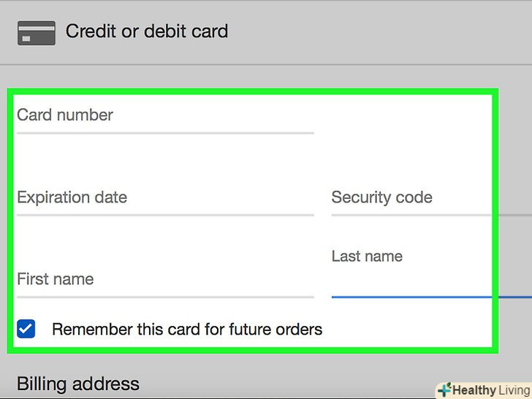This screenshot has height=399, width=532.
Task: Select the 'Credit or debit card' heading
Action: [147, 31]
